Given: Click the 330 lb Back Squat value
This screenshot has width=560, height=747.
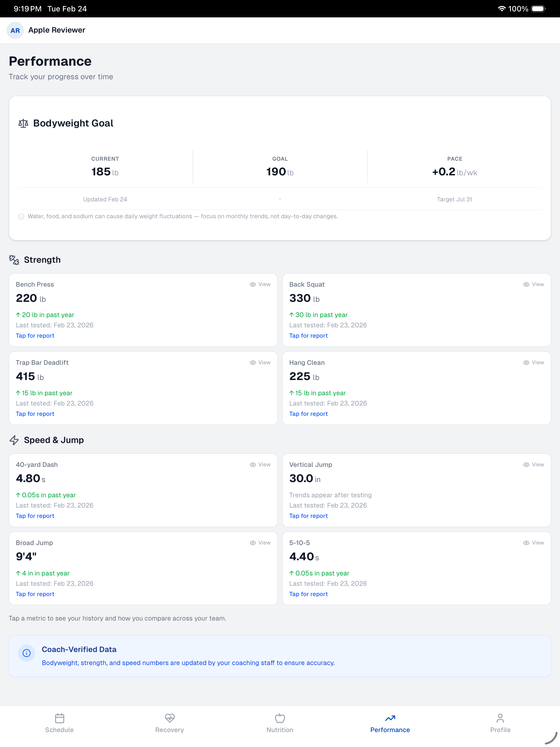Looking at the screenshot, I should point(304,298).
